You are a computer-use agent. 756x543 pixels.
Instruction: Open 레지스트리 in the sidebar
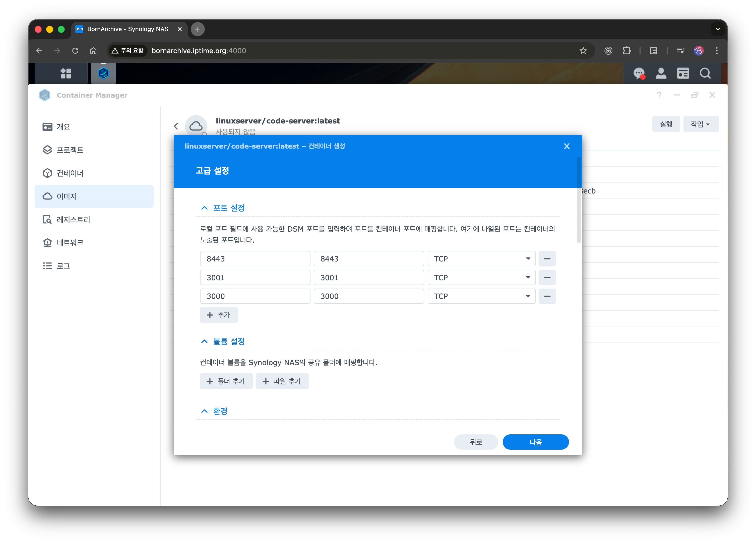[73, 219]
